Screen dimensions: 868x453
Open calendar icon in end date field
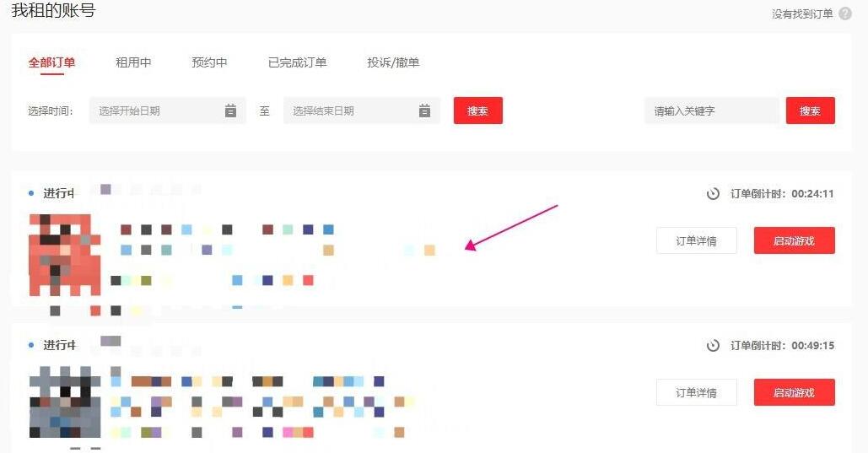point(424,111)
